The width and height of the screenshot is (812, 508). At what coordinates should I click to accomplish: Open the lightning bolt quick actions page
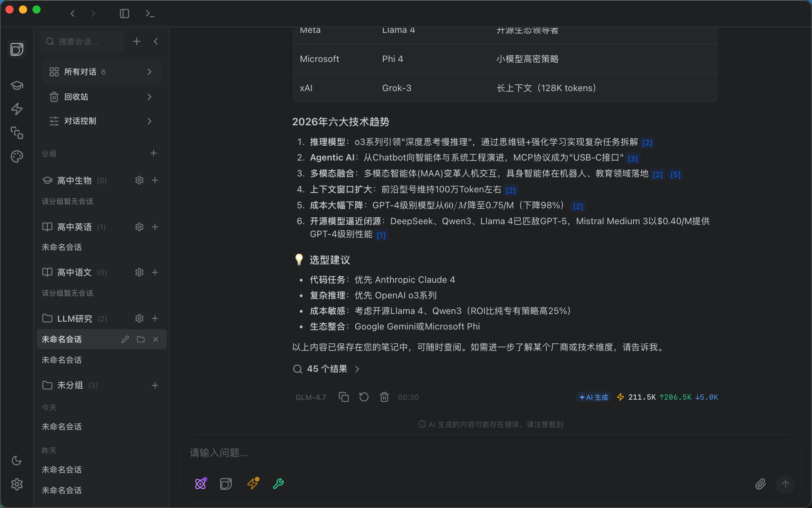[17, 109]
